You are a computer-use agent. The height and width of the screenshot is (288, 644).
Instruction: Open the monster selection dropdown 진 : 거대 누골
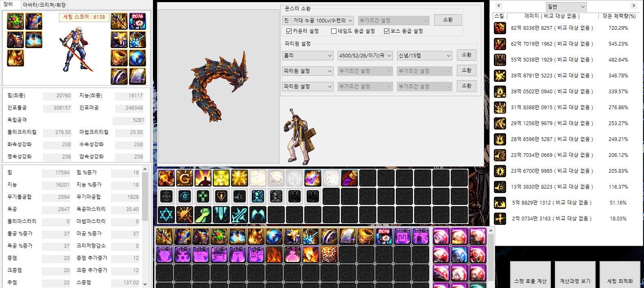tap(318, 20)
